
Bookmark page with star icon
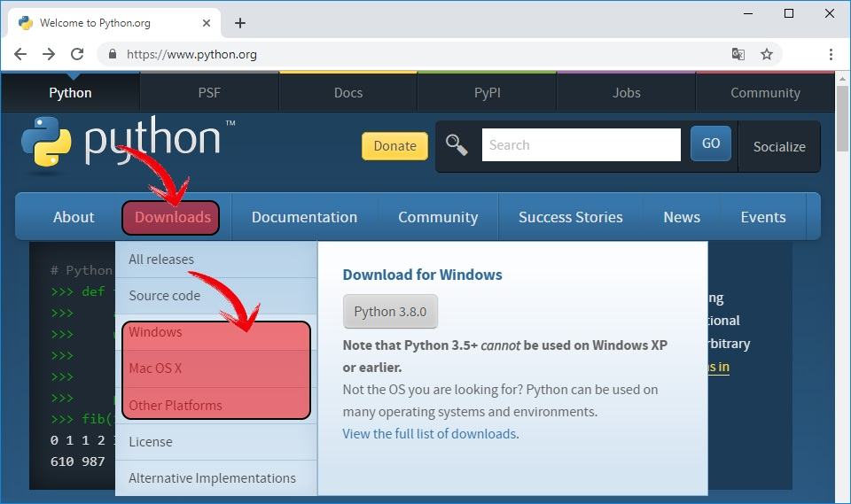[x=766, y=54]
